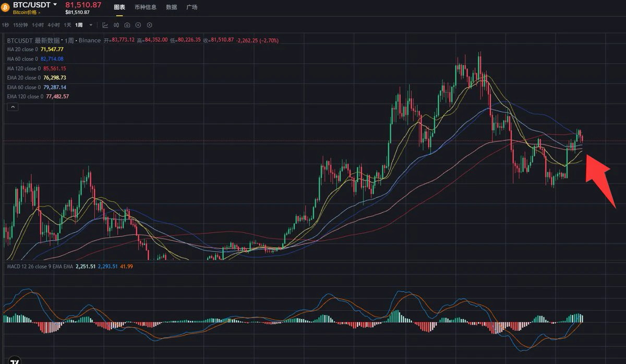Choose the 1天 timeframe
Viewport: 626px width, 364px height.
[68, 25]
